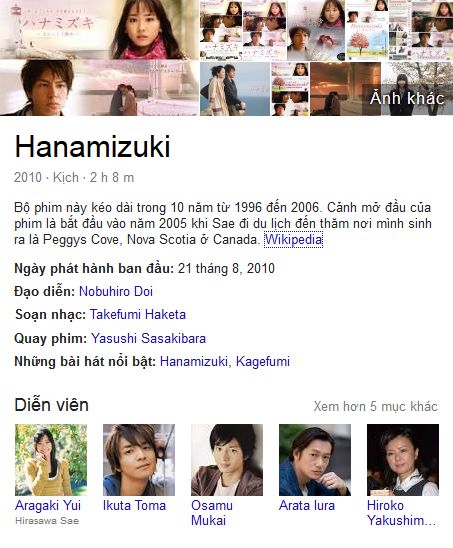Open composer Takefumi Haketa link
453x548 pixels.
[x=138, y=314]
